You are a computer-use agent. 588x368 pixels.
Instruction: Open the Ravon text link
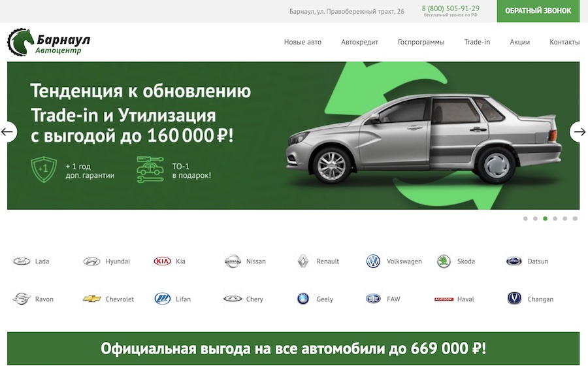[x=44, y=299]
